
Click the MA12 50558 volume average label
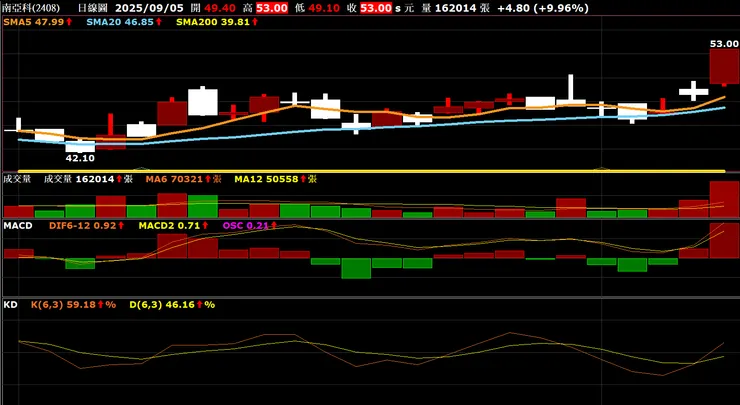pyautogui.click(x=276, y=179)
